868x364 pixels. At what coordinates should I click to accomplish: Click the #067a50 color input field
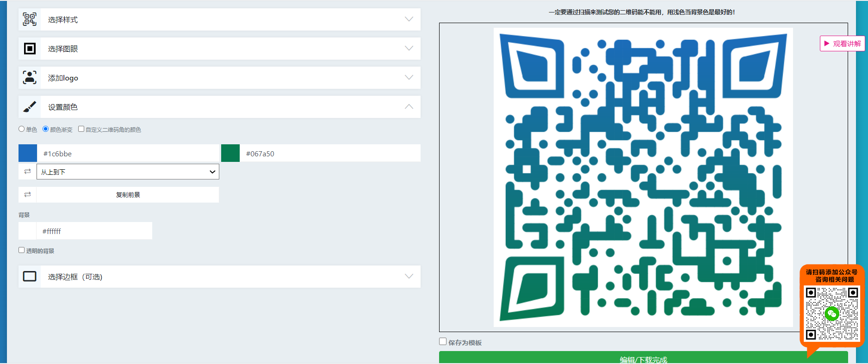[330, 153]
